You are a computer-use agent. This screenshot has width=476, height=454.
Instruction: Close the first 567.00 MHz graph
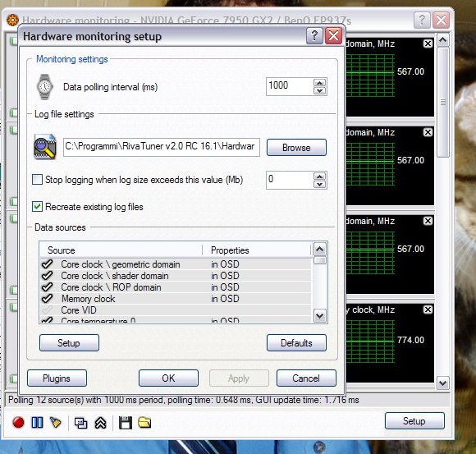[428, 44]
